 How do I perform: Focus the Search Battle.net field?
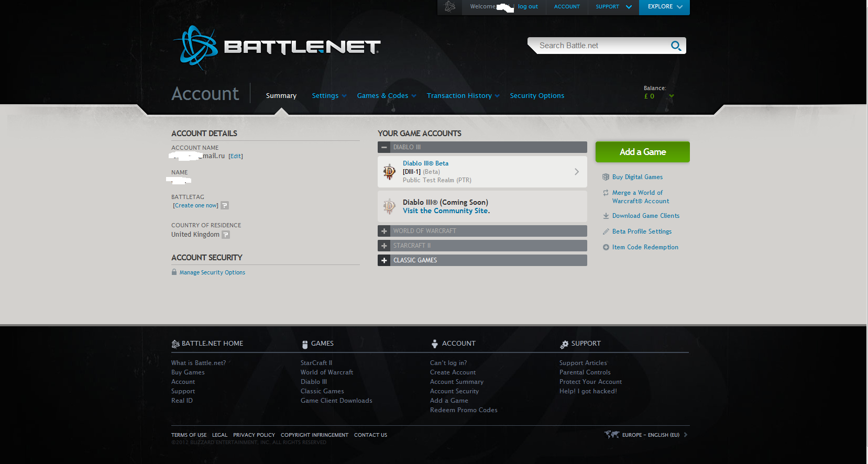tap(602, 46)
